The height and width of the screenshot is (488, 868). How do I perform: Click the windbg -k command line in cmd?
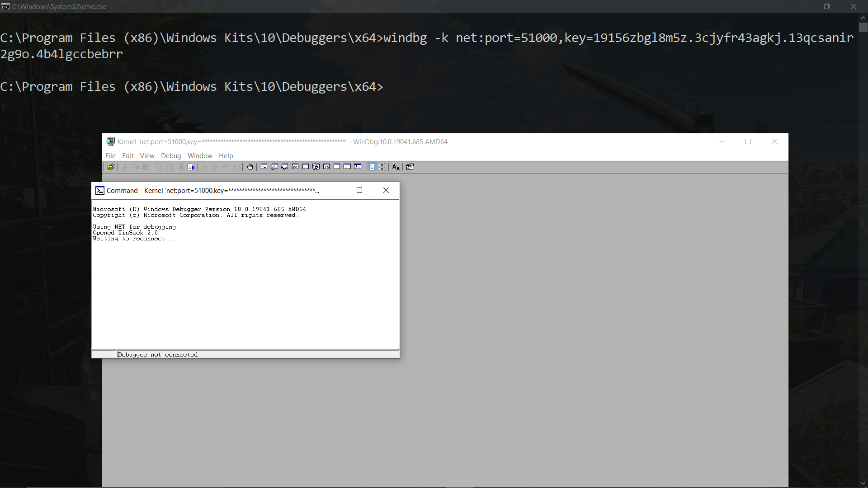pyautogui.click(x=427, y=46)
